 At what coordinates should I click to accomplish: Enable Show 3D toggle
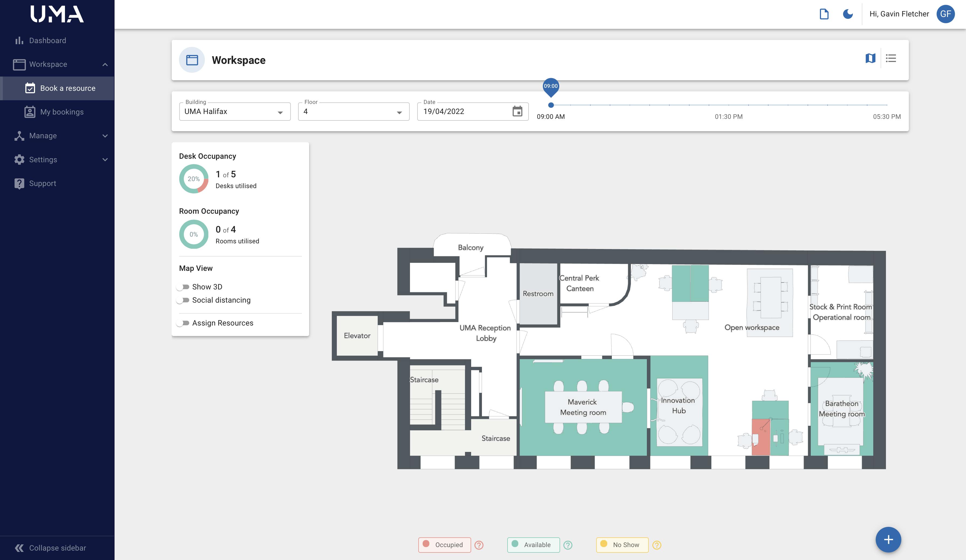(183, 287)
